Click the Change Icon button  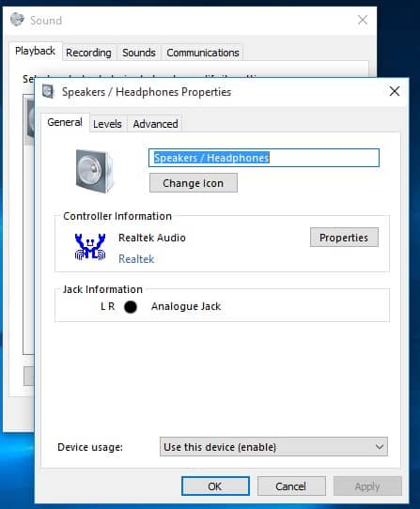(194, 183)
